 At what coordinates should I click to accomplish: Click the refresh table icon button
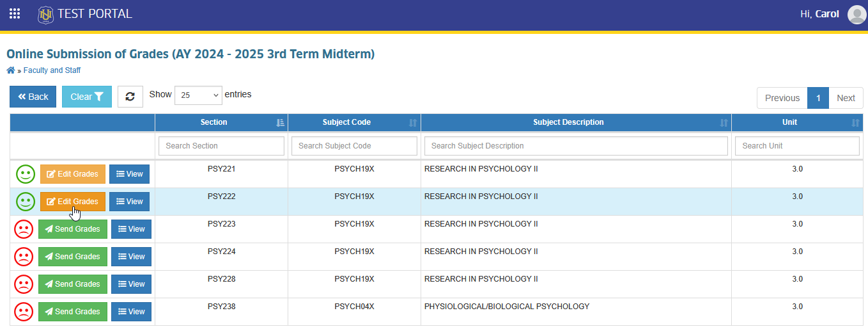[130, 97]
